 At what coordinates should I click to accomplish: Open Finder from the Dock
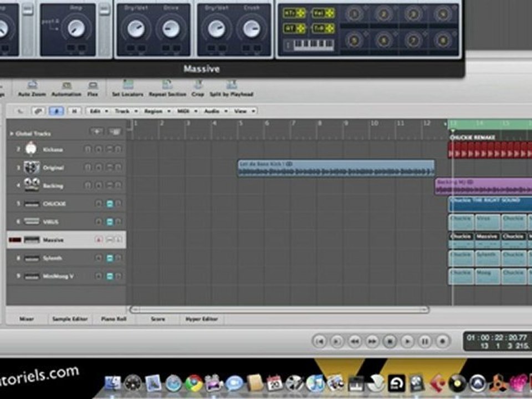[x=112, y=383]
